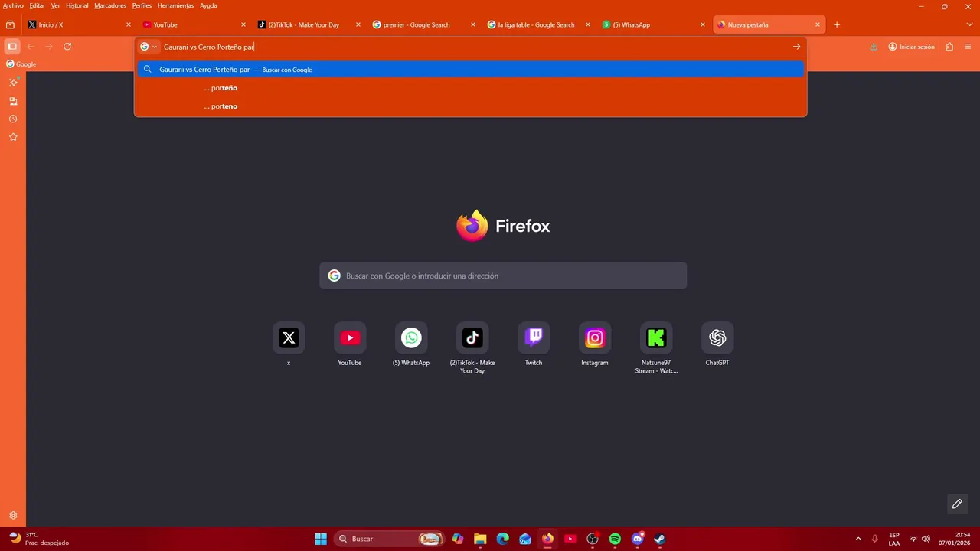
Task: Open synced tabs in the sidebar
Action: pyautogui.click(x=13, y=101)
